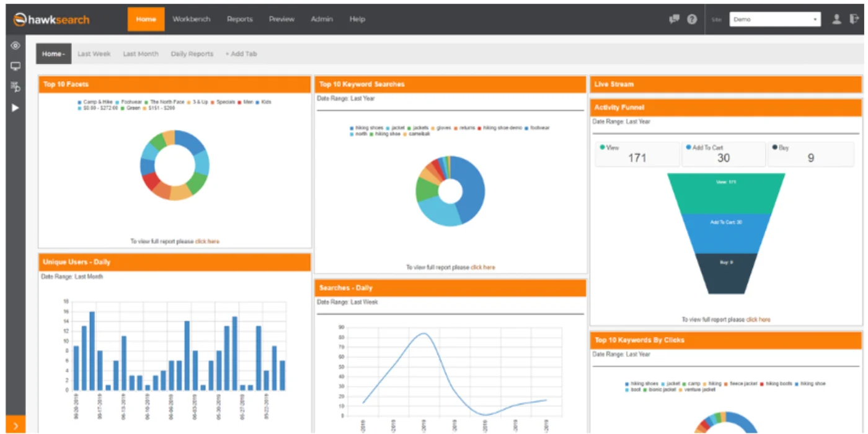Viewport: 868px width, 434px height.
Task: Toggle hiking shoes legend in Keyword Searches
Action: [366, 128]
